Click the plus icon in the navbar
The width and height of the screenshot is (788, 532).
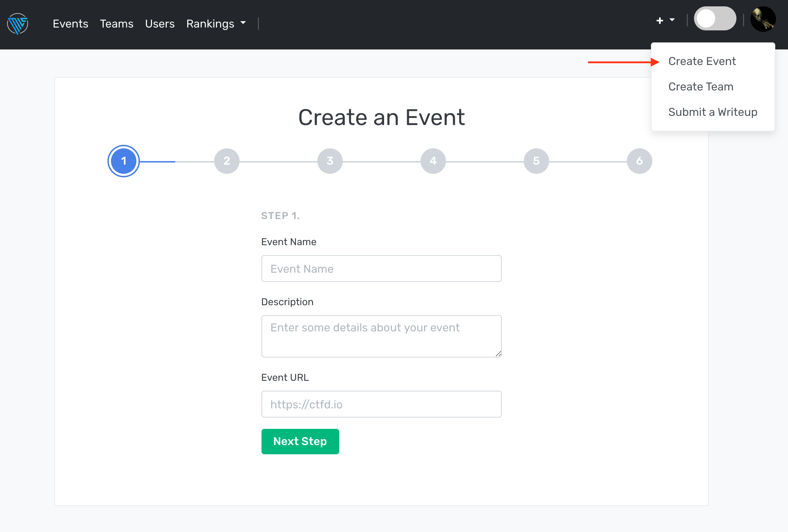tap(659, 21)
